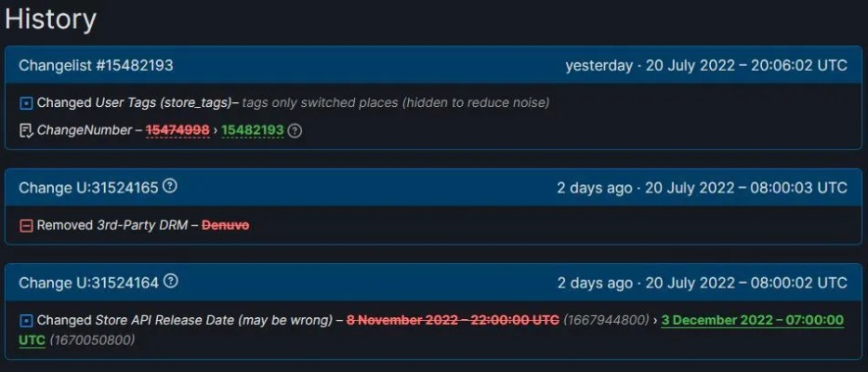Click the History heading
Image resolution: width=868 pixels, height=372 pixels.
click(x=50, y=19)
